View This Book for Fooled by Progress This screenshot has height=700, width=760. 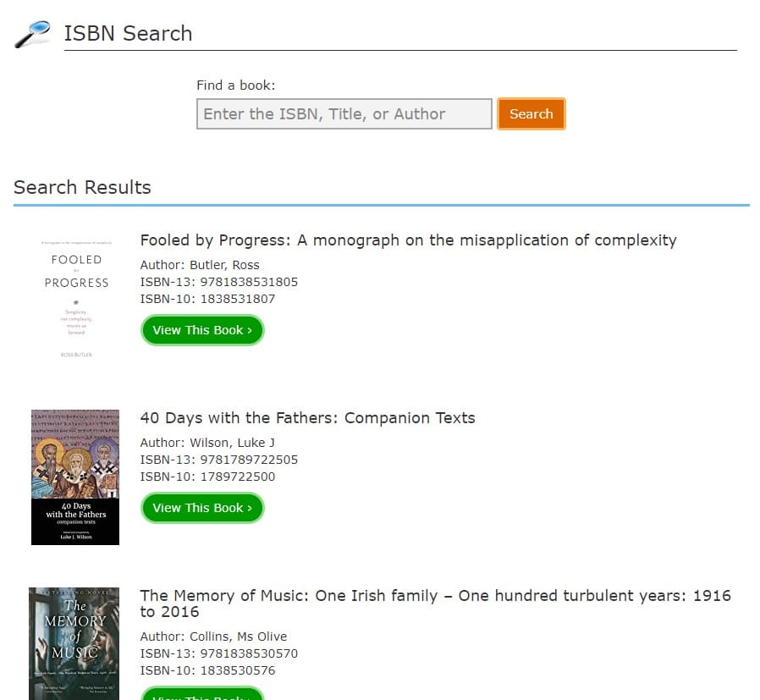202,330
